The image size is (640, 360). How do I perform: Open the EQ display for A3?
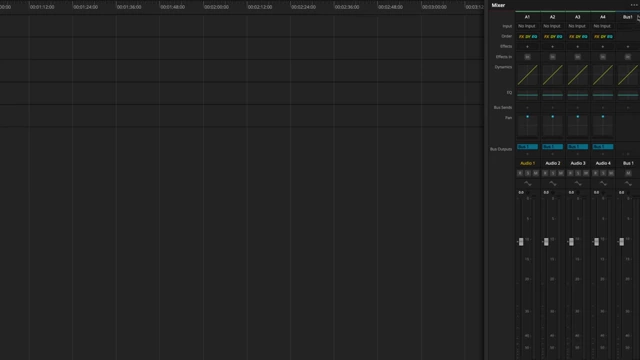578,95
